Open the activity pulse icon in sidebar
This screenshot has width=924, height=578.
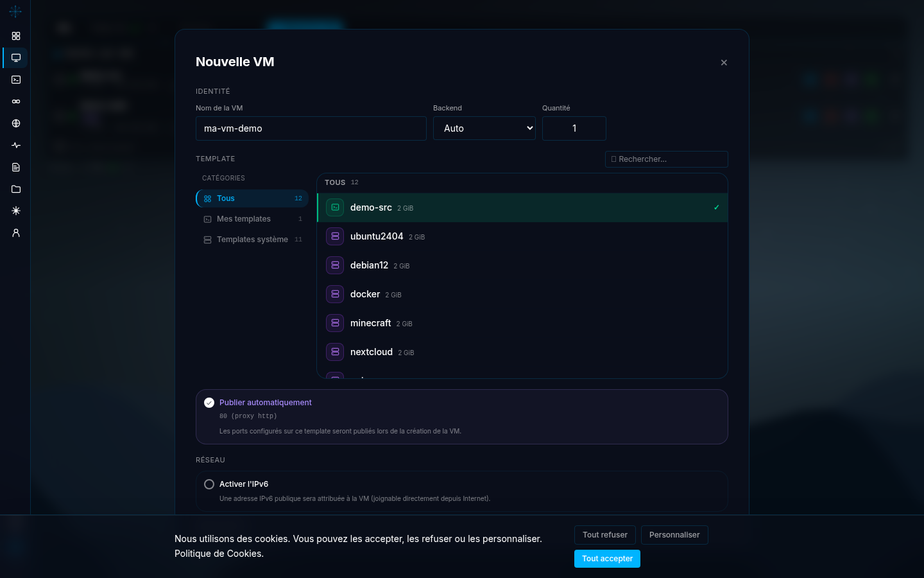point(16,145)
